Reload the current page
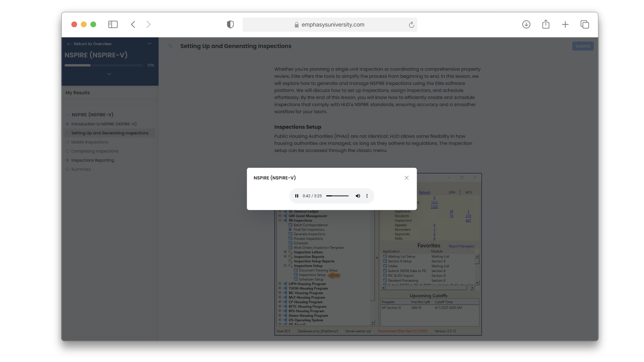This screenshot has height=362, width=644. pyautogui.click(x=411, y=25)
